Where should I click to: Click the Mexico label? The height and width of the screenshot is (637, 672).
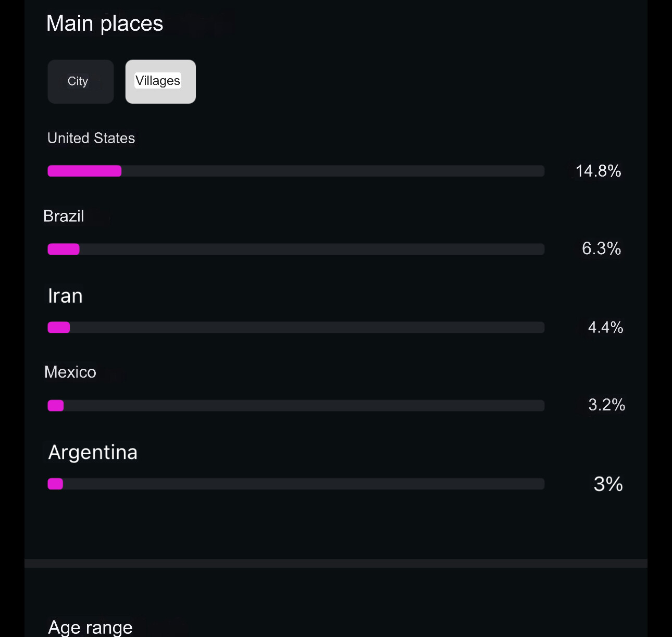click(x=70, y=372)
